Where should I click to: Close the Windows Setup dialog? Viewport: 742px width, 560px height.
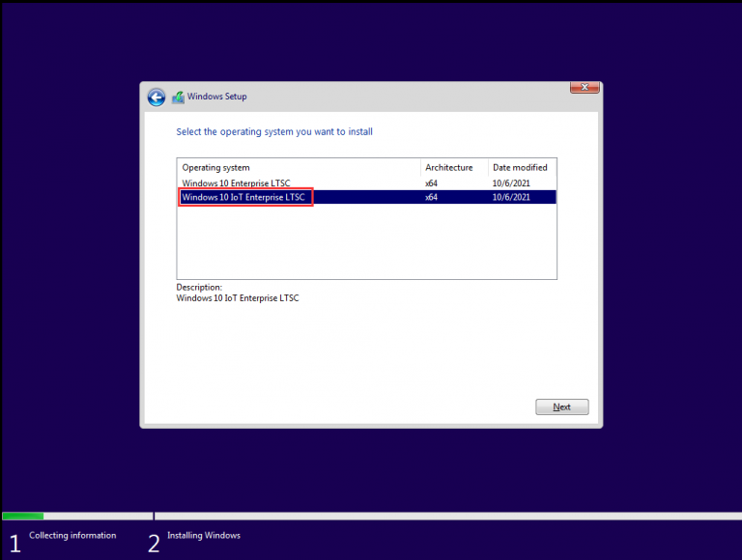(584, 88)
